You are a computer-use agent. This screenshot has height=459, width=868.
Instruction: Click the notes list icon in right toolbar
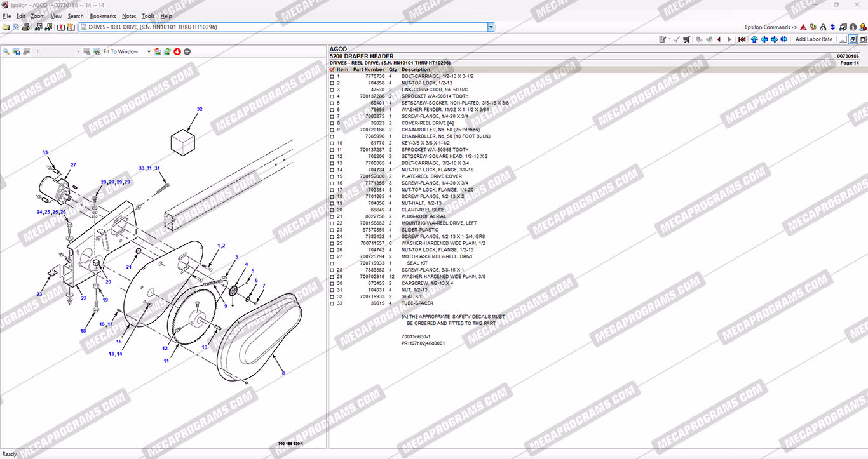coord(662,39)
